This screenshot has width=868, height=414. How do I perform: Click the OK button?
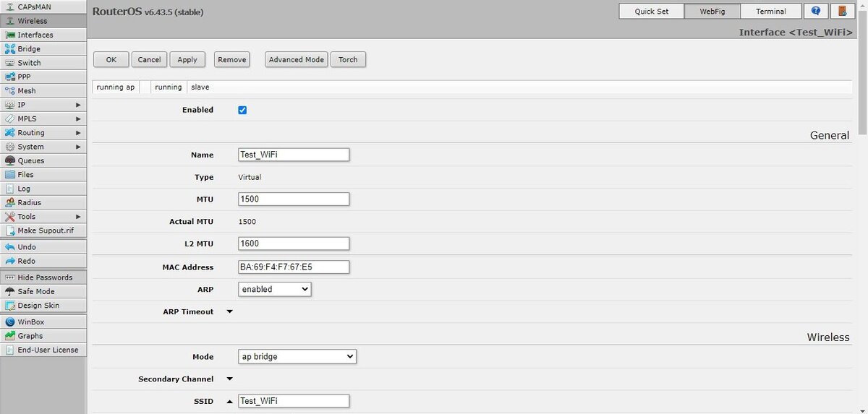point(111,59)
